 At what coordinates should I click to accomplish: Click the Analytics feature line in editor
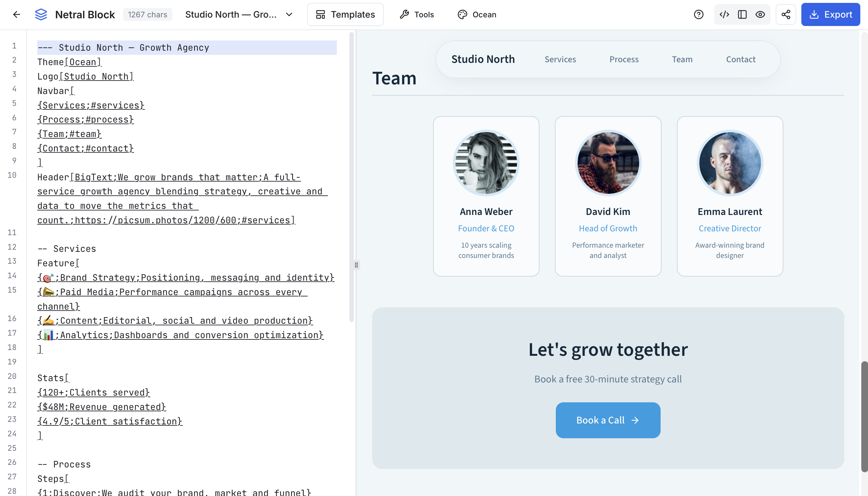[x=180, y=335]
